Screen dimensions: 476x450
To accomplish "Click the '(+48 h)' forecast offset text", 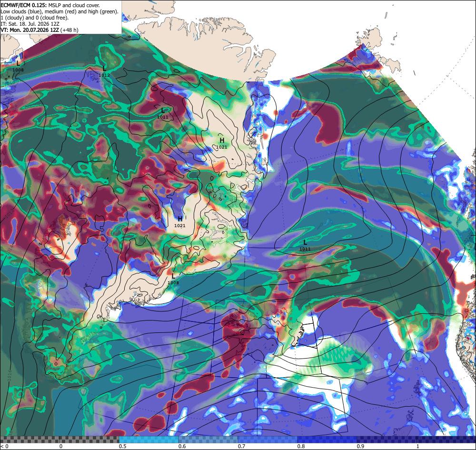I will pyautogui.click(x=69, y=30).
